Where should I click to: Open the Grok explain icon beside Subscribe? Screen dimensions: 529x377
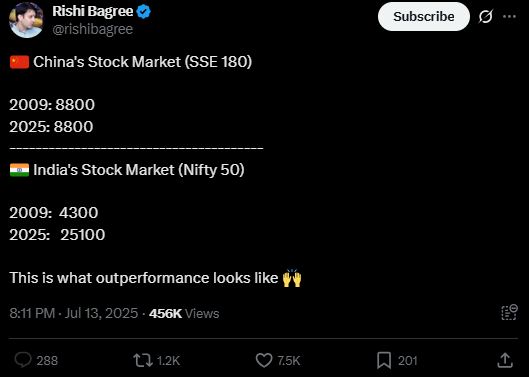coord(486,17)
